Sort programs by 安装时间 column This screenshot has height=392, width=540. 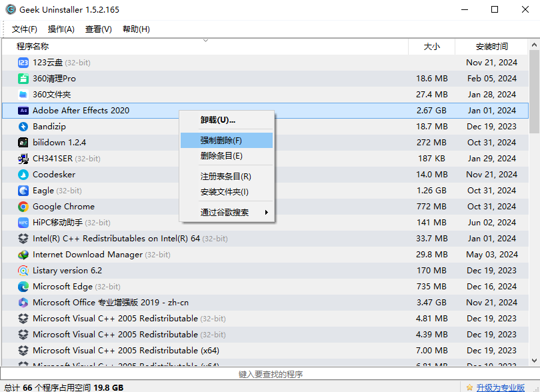point(491,47)
